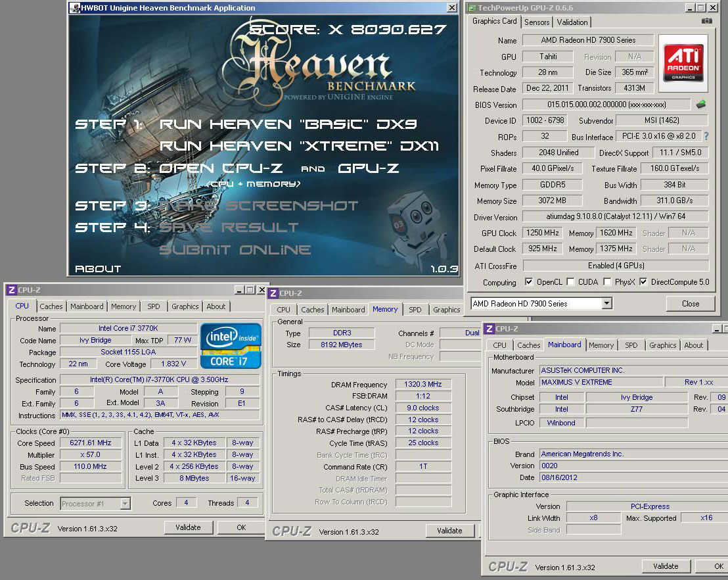
Task: Click Make Screenshot in step 3
Action: tap(259, 205)
